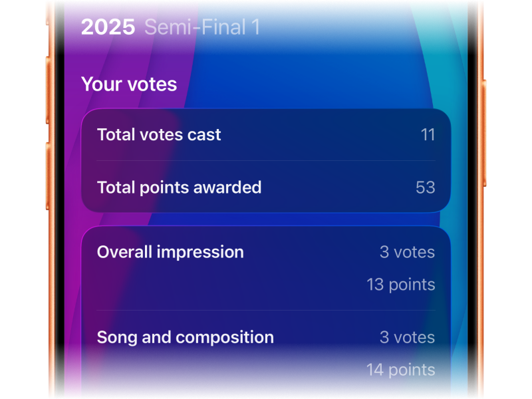Expand the Total points awarded entry
The image size is (532, 399).
pyautogui.click(x=265, y=188)
